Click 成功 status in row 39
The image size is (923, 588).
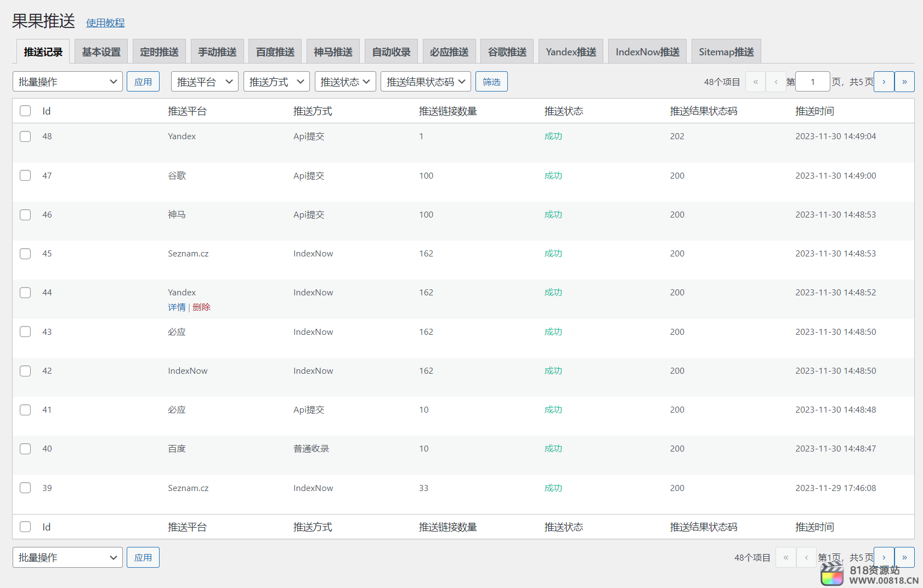pyautogui.click(x=553, y=488)
